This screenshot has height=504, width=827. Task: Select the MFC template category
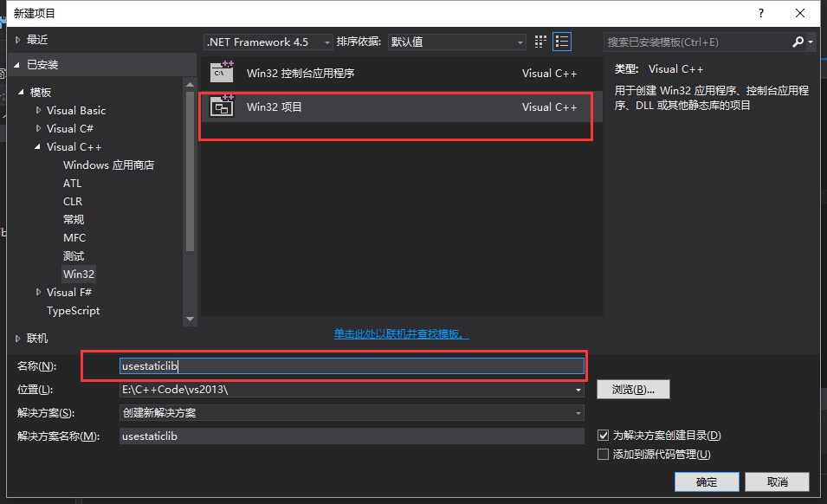(x=74, y=238)
